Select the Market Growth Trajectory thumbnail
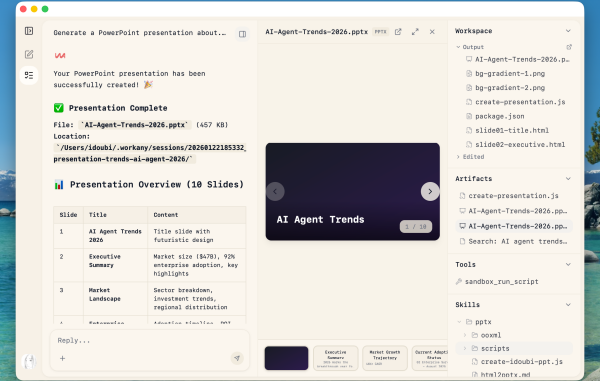 pyautogui.click(x=385, y=358)
